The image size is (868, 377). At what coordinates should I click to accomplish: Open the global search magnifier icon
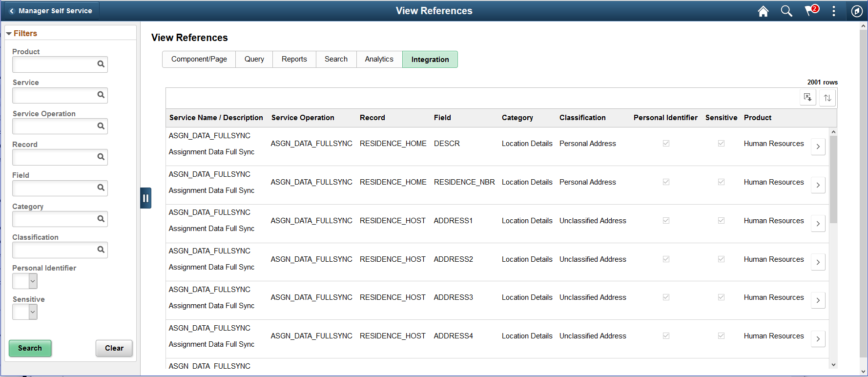tap(786, 11)
